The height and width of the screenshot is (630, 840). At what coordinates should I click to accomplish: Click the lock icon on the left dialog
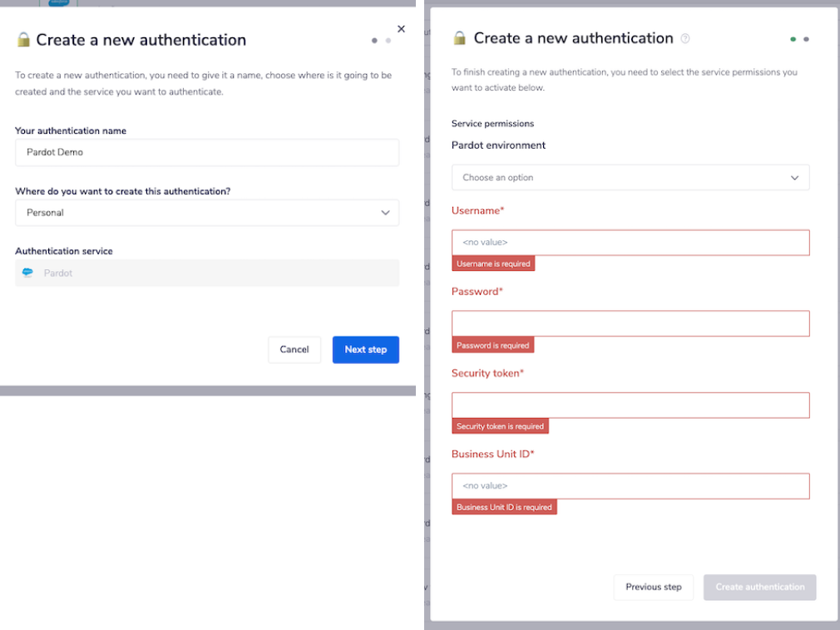(x=22, y=39)
